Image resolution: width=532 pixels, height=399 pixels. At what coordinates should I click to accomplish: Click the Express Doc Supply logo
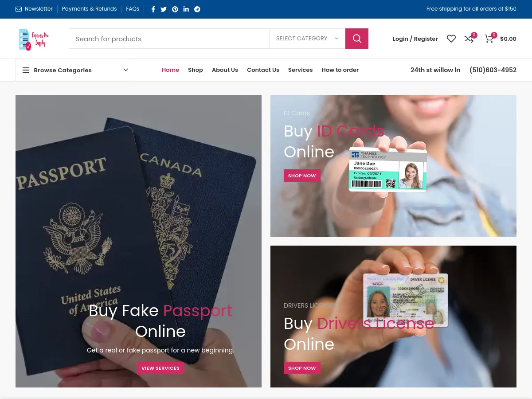(x=34, y=39)
